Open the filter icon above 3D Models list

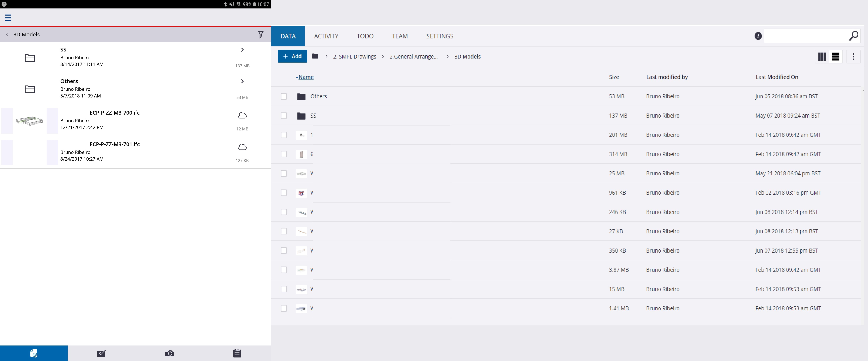pyautogui.click(x=261, y=34)
